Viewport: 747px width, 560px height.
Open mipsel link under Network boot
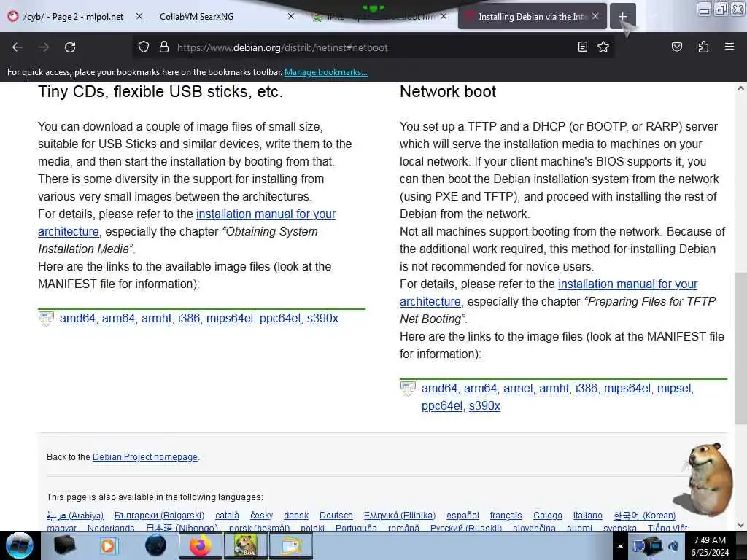[674, 389]
